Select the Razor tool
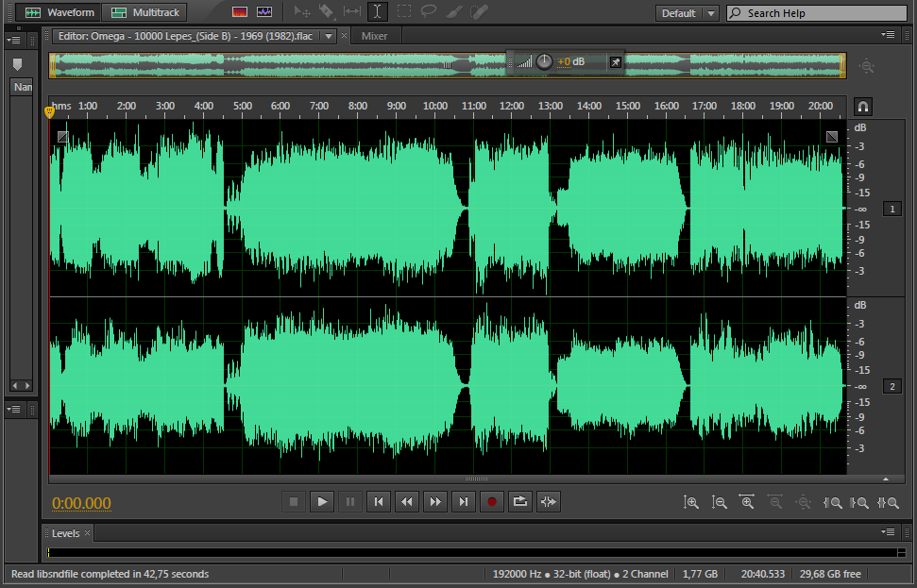917x588 pixels. 327,11
